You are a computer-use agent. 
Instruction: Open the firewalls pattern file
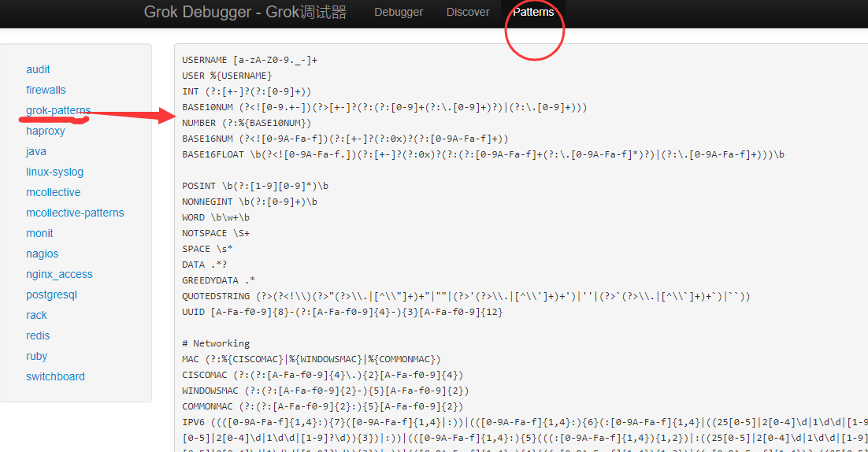coord(46,91)
